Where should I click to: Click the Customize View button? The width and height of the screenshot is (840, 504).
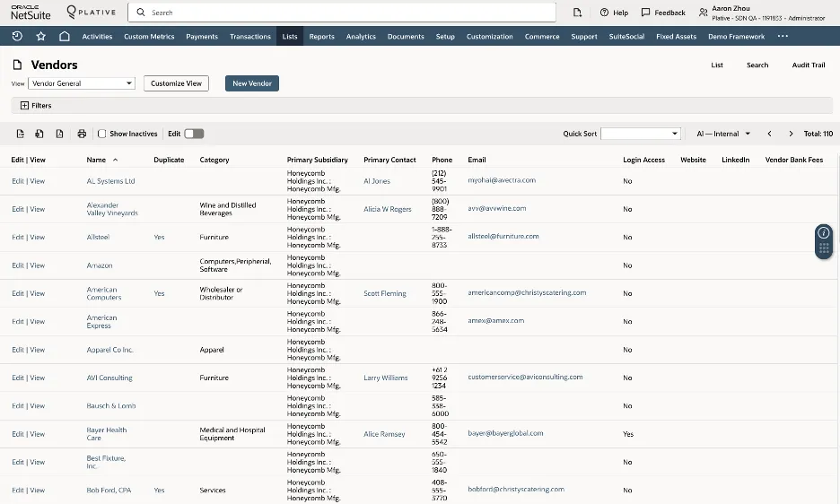[176, 83]
